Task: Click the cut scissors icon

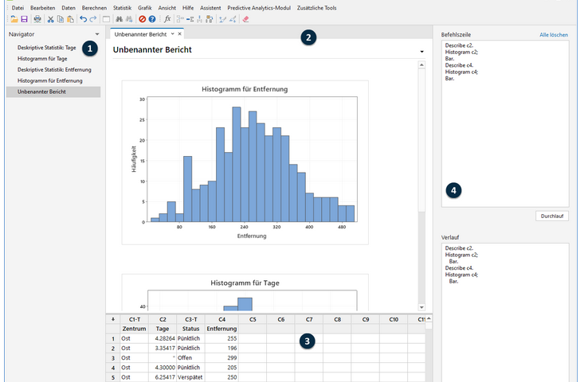Action: click(50, 18)
